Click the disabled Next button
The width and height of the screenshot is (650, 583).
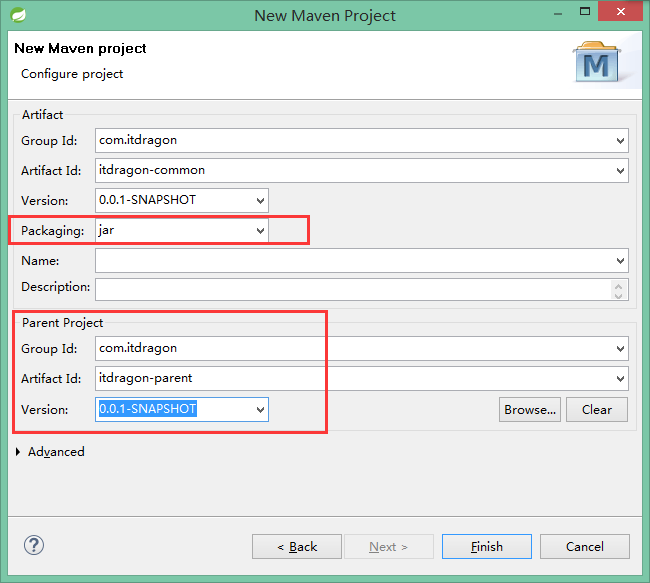(389, 547)
